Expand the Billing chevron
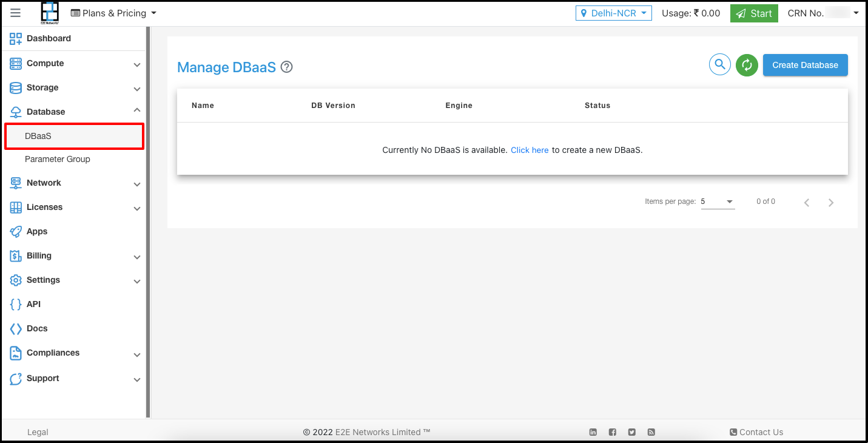The height and width of the screenshot is (443, 868). (x=137, y=257)
